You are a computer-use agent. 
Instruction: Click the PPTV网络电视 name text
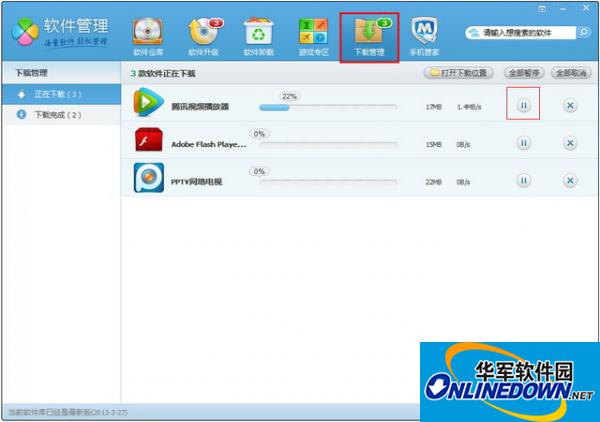point(196,182)
